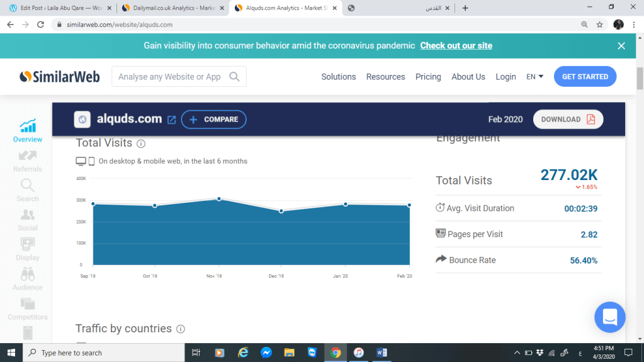Screen dimensions: 644x362
Task: Open the Overview sidebar section
Action: tap(28, 130)
